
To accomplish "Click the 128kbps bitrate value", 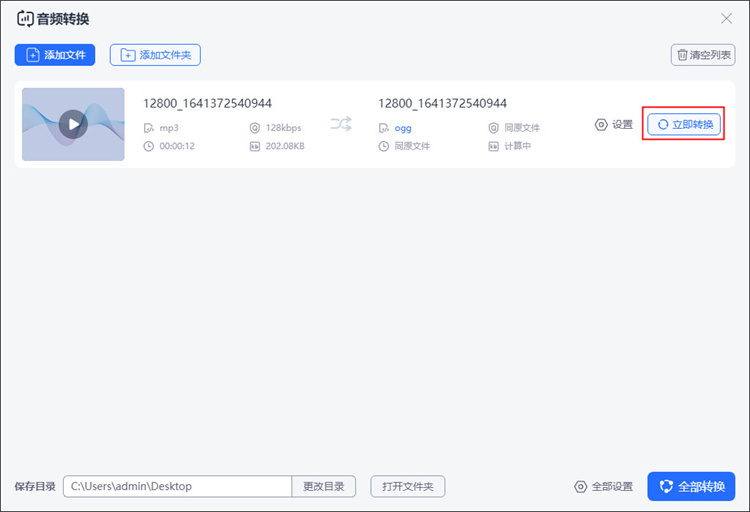I will coord(284,128).
